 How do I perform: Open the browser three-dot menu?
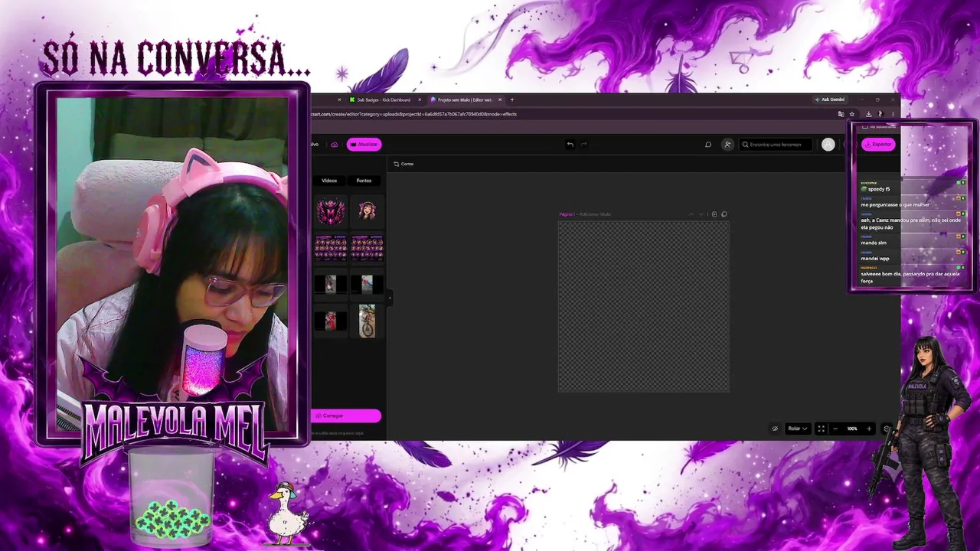pos(893,114)
